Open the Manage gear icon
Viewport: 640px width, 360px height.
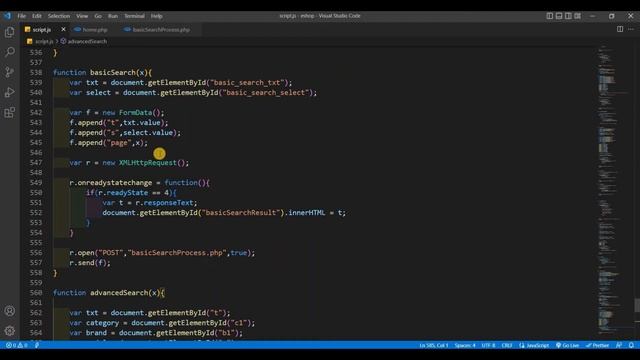(10, 331)
